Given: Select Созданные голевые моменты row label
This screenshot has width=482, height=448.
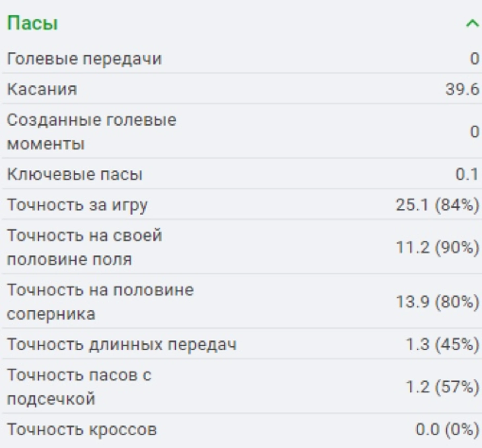Looking at the screenshot, I should pyautogui.click(x=92, y=132).
